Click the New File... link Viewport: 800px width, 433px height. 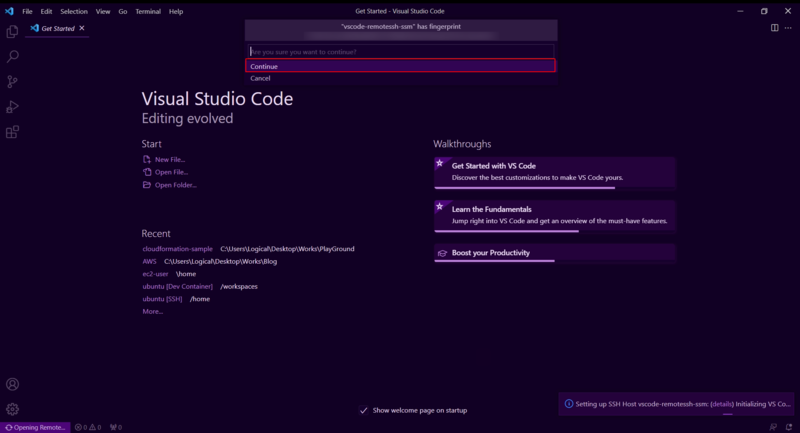(170, 160)
